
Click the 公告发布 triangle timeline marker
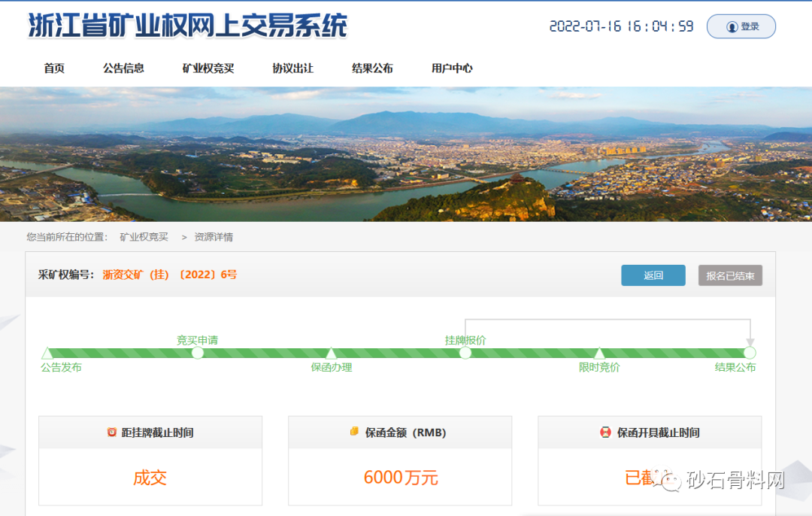pyautogui.click(x=47, y=353)
